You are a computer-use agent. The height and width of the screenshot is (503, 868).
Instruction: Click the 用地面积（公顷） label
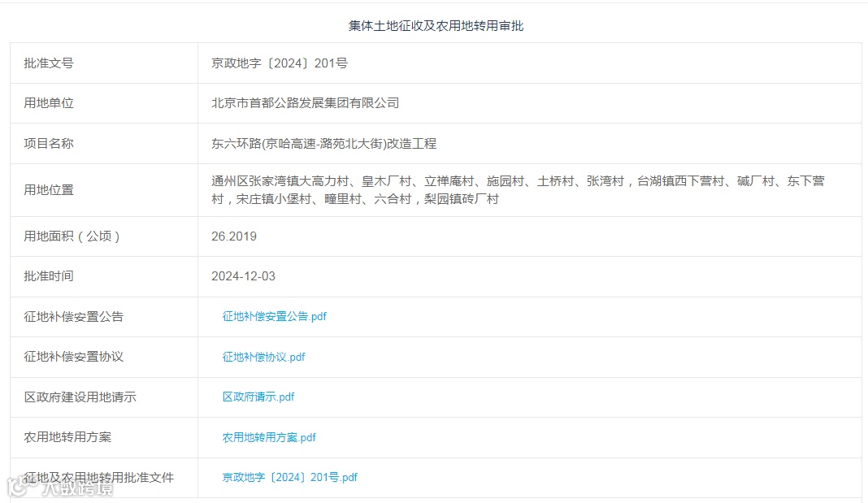72,236
